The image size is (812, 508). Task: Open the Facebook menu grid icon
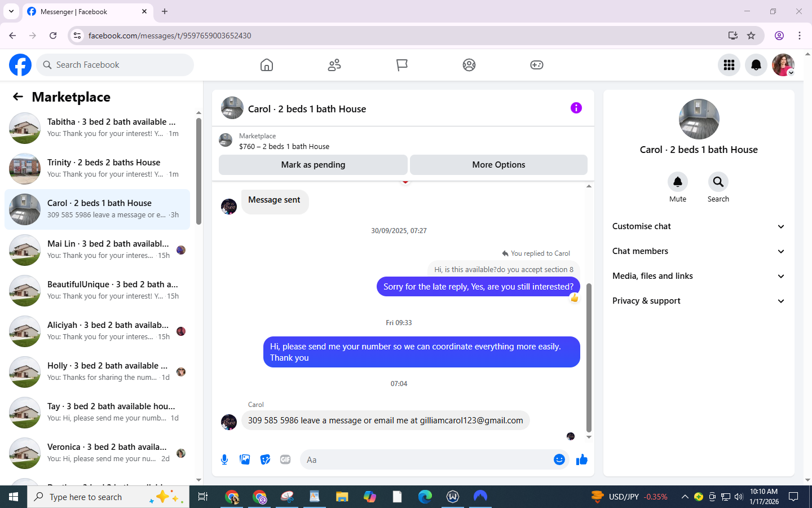pyautogui.click(x=729, y=65)
